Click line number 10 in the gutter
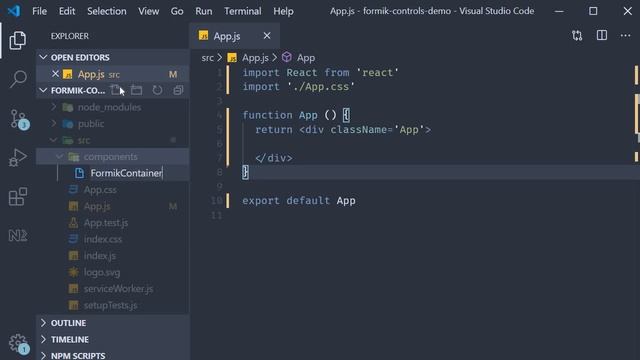 pyautogui.click(x=217, y=200)
